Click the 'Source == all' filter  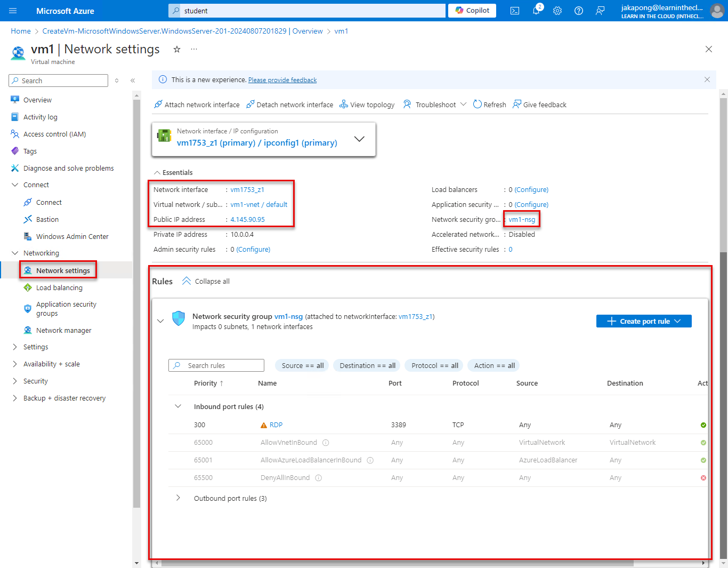click(303, 365)
